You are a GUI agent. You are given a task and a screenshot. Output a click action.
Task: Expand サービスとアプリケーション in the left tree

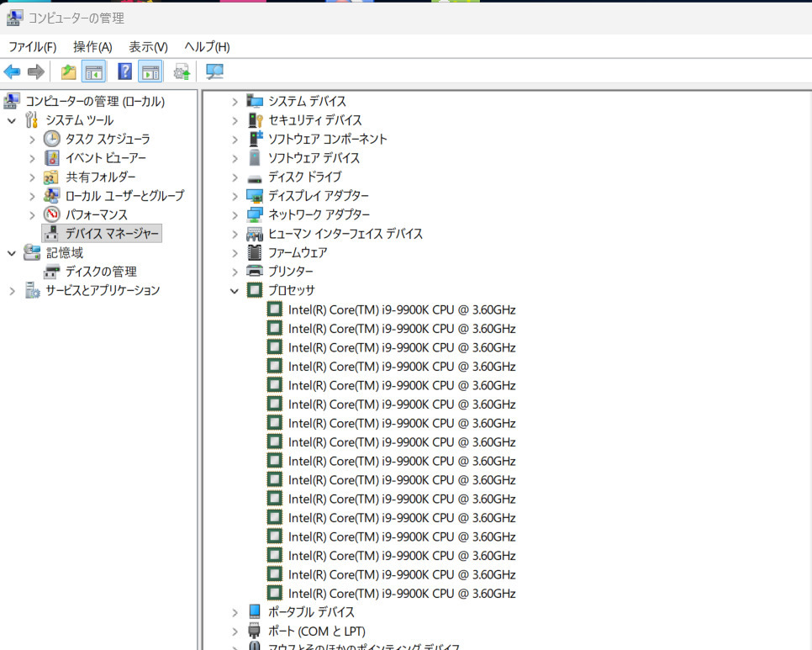click(12, 291)
